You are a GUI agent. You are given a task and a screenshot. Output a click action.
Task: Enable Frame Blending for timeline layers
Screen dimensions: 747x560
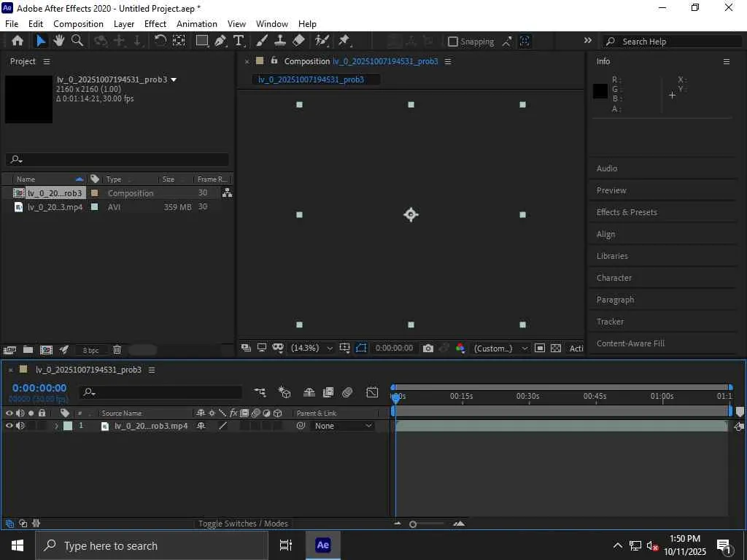[x=328, y=392]
